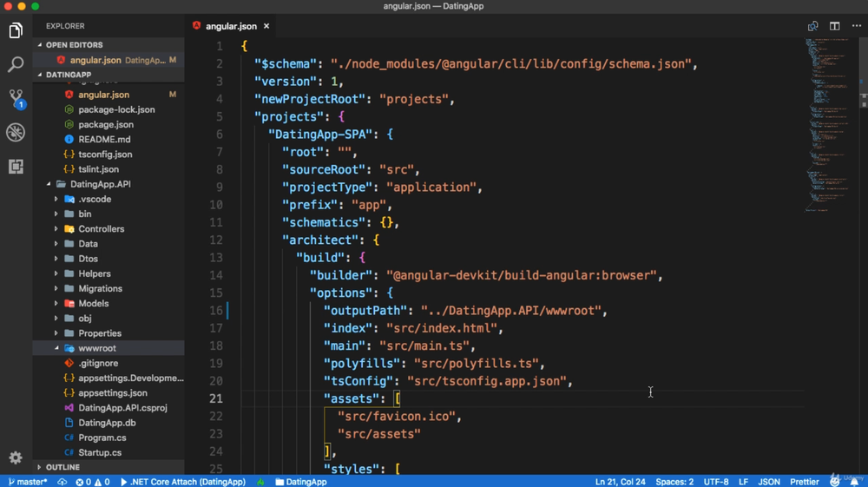This screenshot has height=487, width=868.
Task: Open the Manage gear settings menu
Action: click(x=16, y=457)
